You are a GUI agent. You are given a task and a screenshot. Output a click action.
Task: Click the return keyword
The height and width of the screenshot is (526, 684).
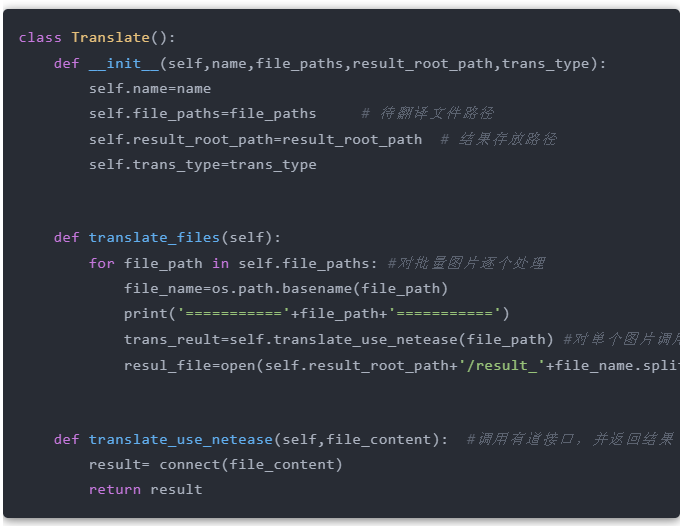(114, 489)
